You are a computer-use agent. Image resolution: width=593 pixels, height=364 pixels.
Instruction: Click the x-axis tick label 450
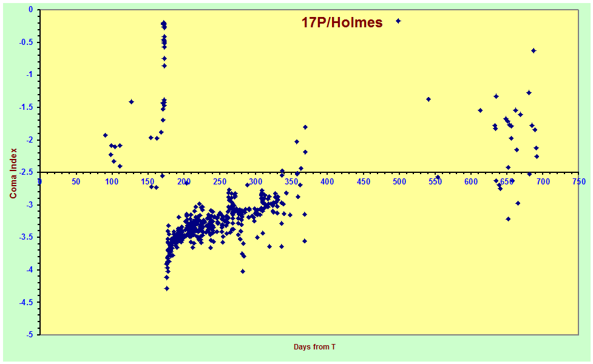363,182
